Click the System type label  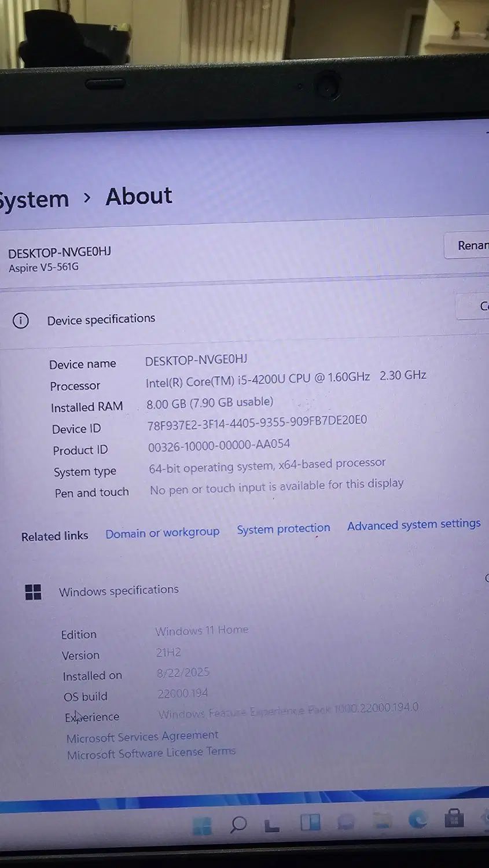tap(84, 472)
